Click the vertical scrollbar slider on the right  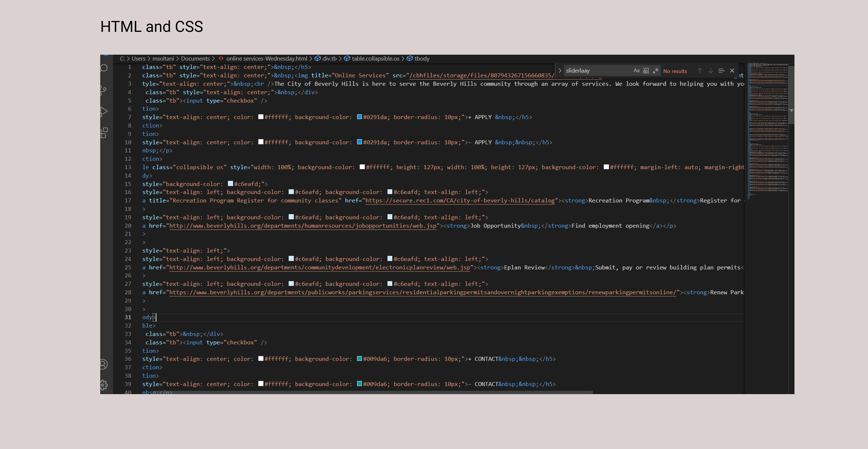791,95
